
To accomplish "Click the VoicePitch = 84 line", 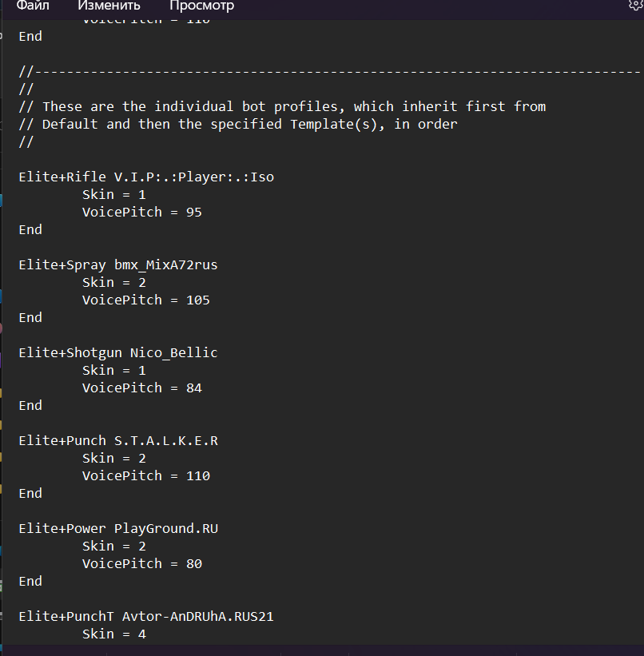I will (142, 388).
